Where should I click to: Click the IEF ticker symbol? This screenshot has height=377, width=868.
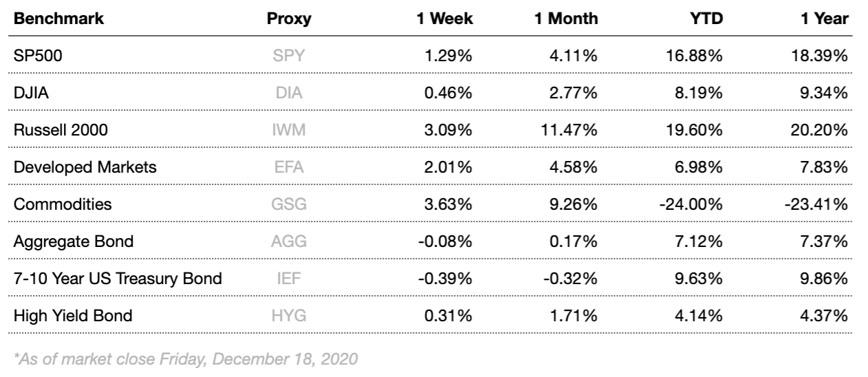[x=289, y=279]
